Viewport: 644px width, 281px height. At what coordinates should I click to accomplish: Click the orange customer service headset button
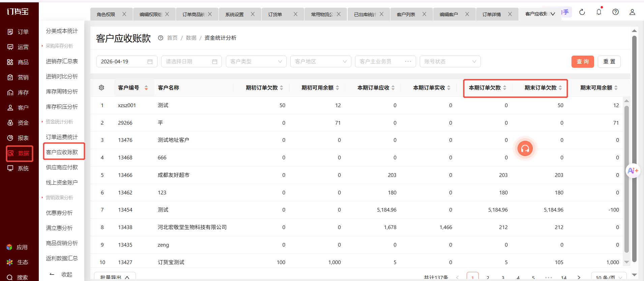(525, 149)
